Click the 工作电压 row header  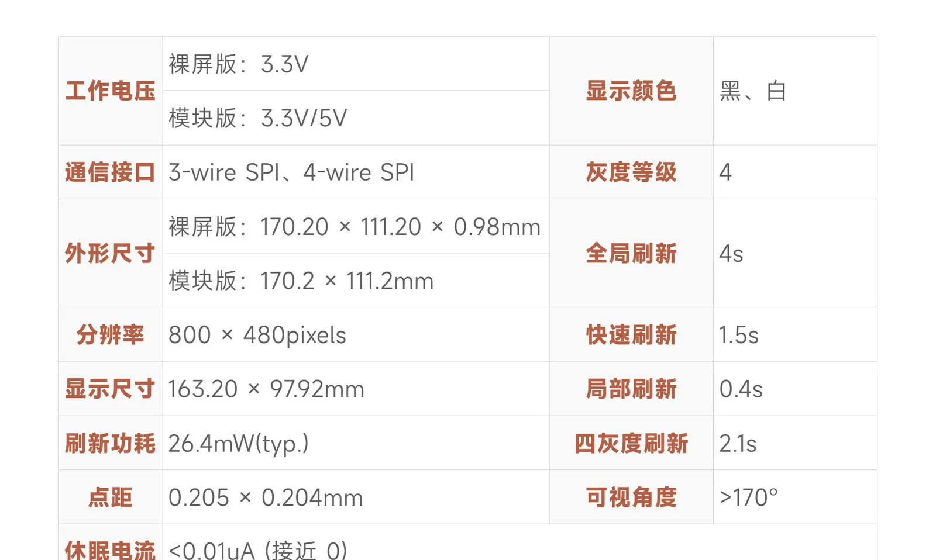pos(110,91)
